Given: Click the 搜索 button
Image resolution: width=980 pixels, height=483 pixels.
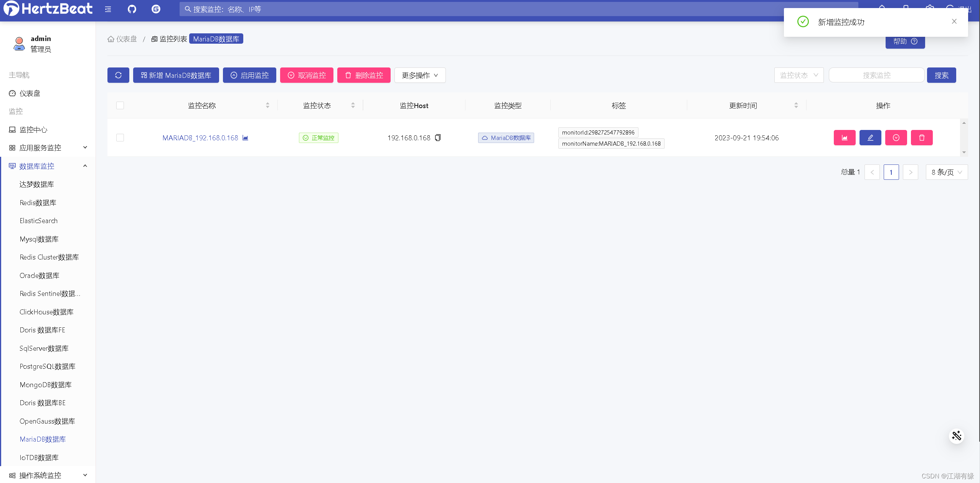Looking at the screenshot, I should (x=942, y=75).
